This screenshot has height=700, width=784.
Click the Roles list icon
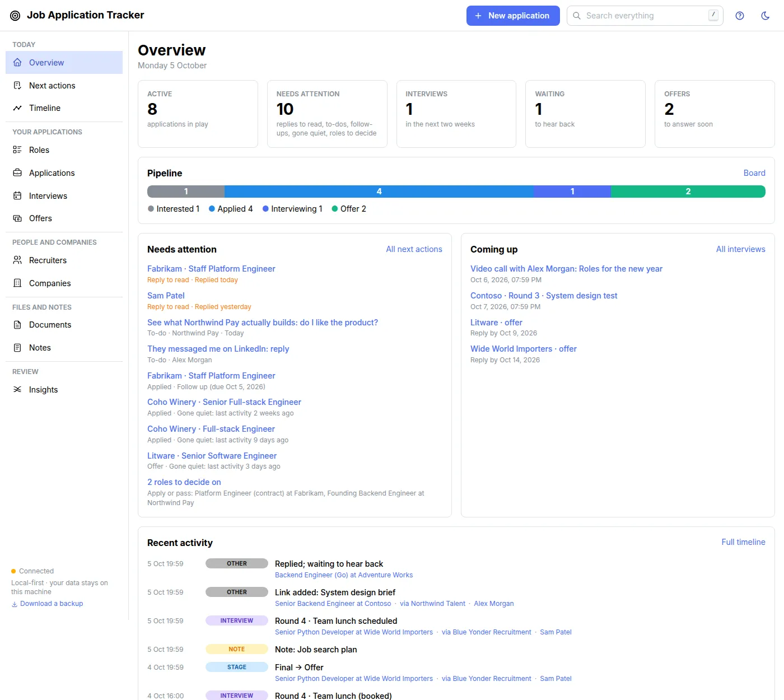[x=17, y=150]
